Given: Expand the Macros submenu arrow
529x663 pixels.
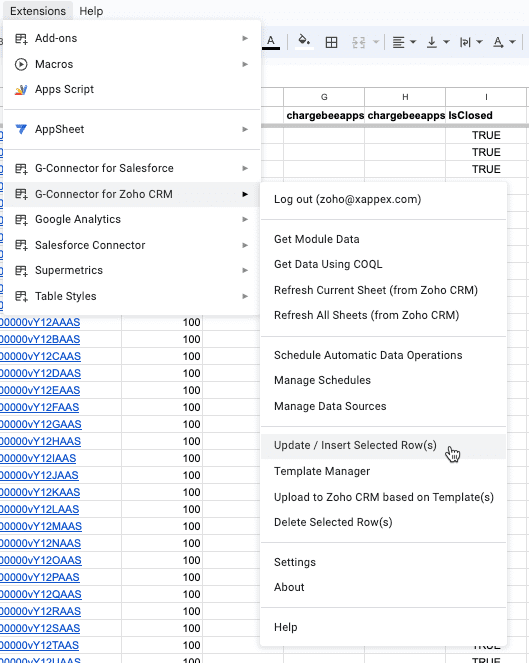Looking at the screenshot, I should click(245, 64).
